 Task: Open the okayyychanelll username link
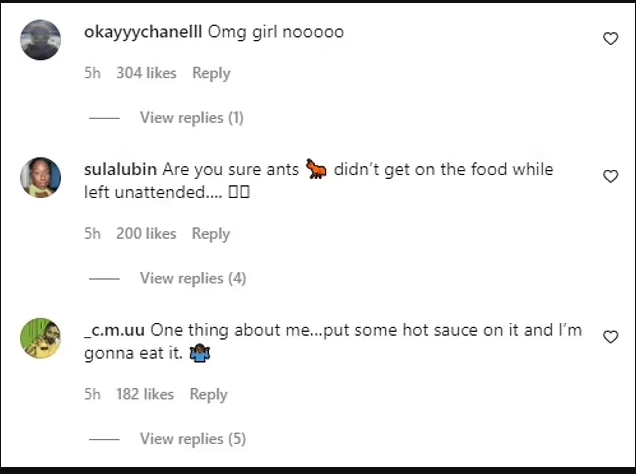pyautogui.click(x=143, y=32)
